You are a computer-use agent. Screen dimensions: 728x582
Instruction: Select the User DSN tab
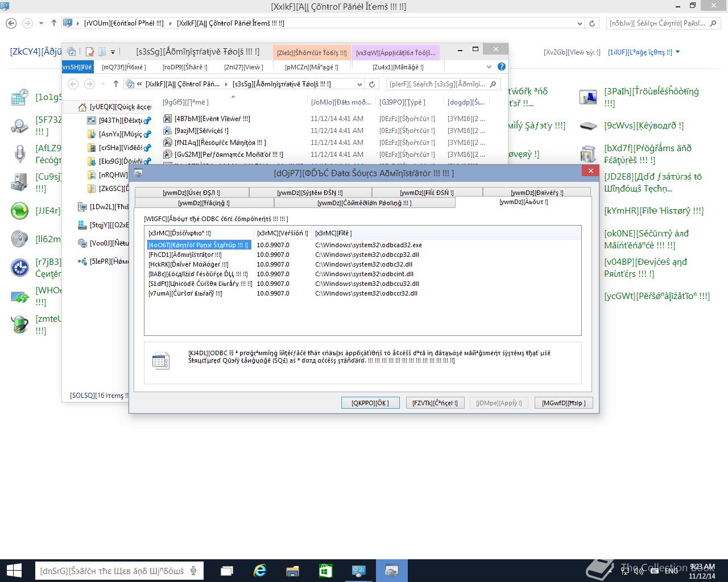coord(192,192)
